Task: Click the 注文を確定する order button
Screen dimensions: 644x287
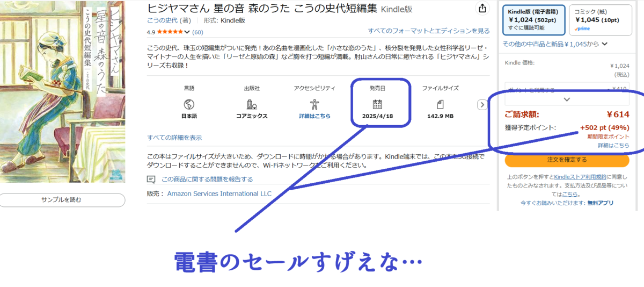Action: (x=567, y=160)
